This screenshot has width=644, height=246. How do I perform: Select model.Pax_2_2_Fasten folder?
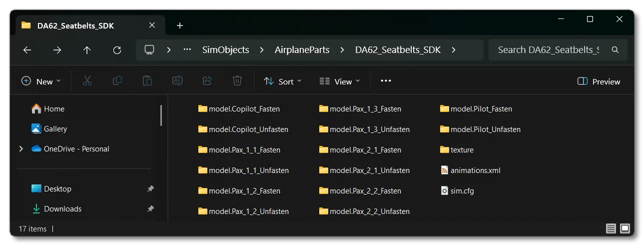point(360,191)
